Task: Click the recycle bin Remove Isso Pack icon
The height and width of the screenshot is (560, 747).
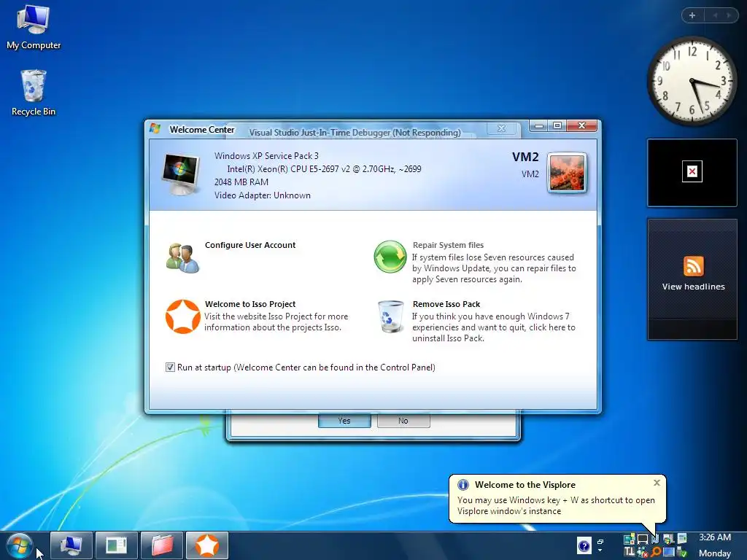Action: pyautogui.click(x=390, y=316)
